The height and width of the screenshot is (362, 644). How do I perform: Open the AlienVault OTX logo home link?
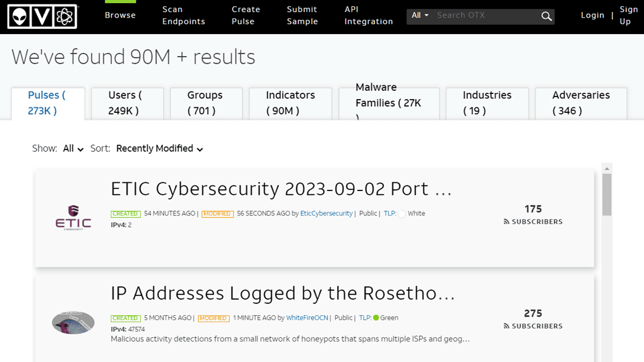click(x=42, y=16)
